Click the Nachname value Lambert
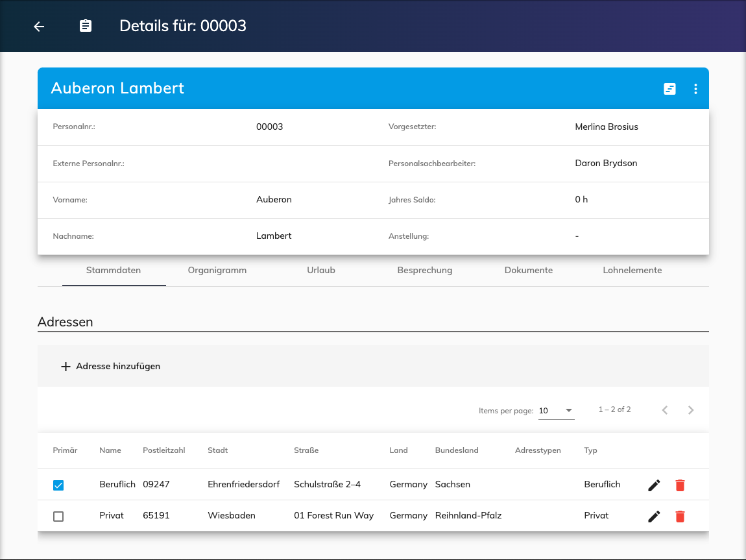 [x=274, y=236]
